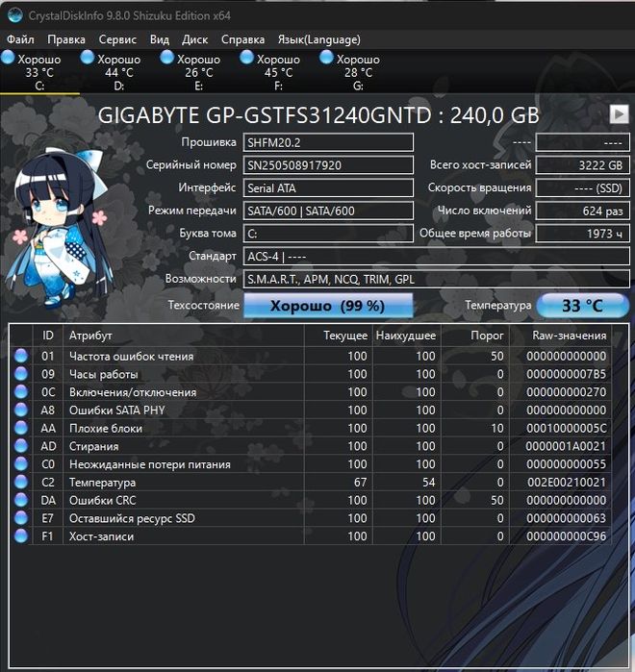The width and height of the screenshot is (635, 672).
Task: Click the CrystalDiskInfo app icon in title bar
Action: tap(15, 15)
